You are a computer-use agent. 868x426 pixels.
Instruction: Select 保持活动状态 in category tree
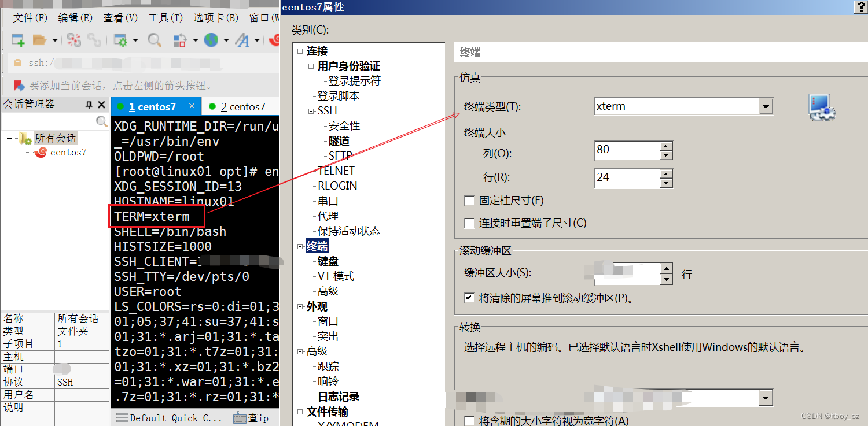(x=349, y=231)
